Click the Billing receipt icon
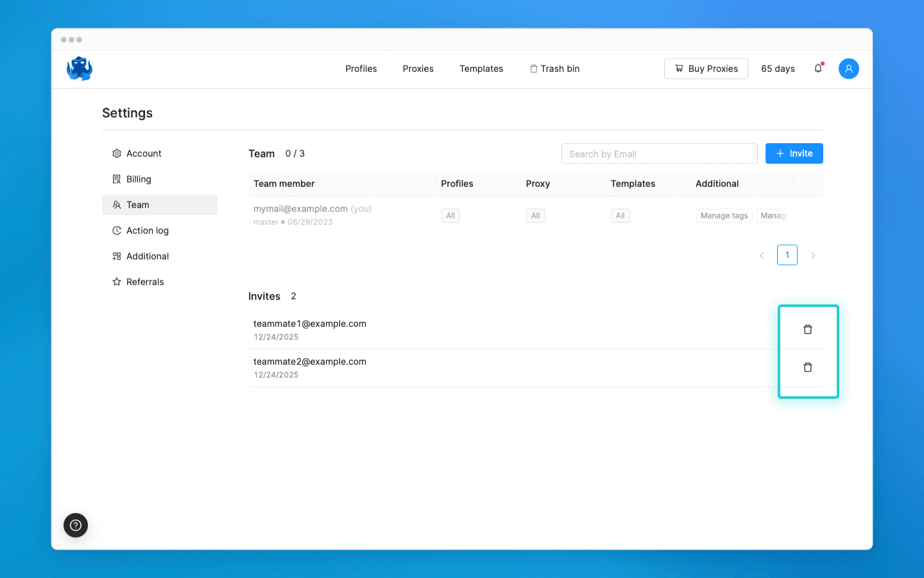The image size is (924, 578). tap(117, 179)
